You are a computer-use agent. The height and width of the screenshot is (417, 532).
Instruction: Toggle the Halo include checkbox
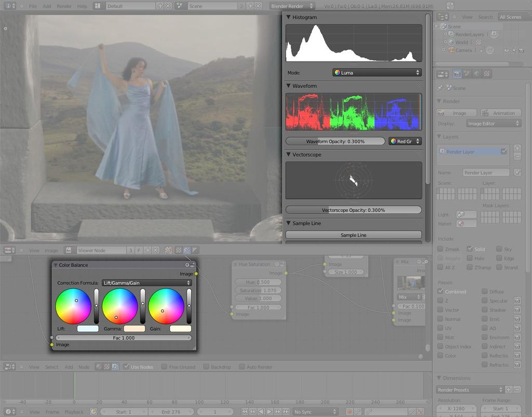[x=470, y=258]
